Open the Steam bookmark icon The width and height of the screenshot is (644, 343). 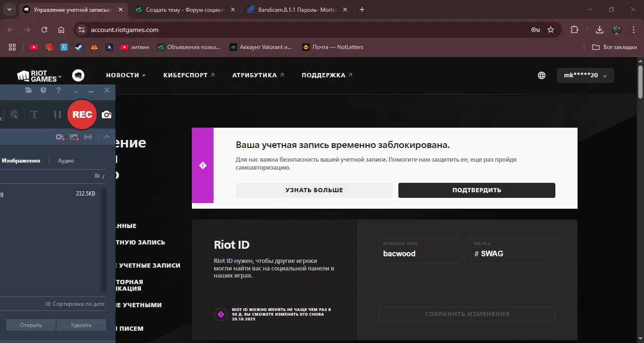click(x=79, y=47)
